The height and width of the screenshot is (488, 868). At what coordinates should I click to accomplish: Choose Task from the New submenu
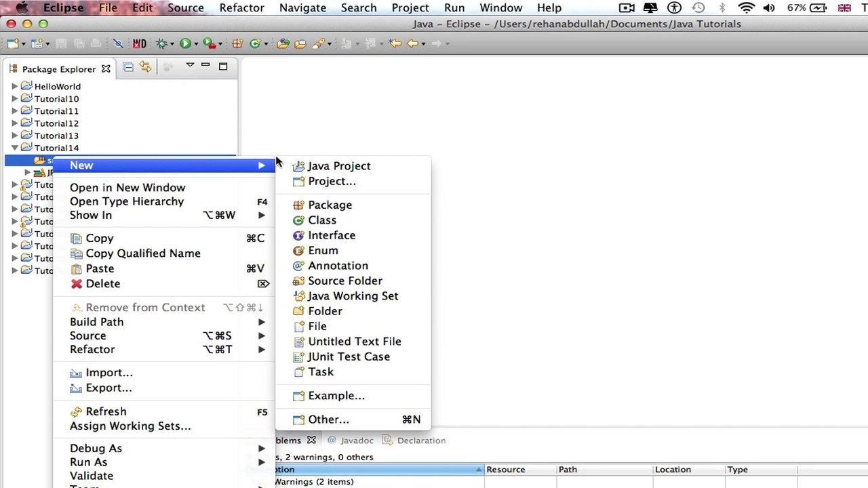[353, 372]
